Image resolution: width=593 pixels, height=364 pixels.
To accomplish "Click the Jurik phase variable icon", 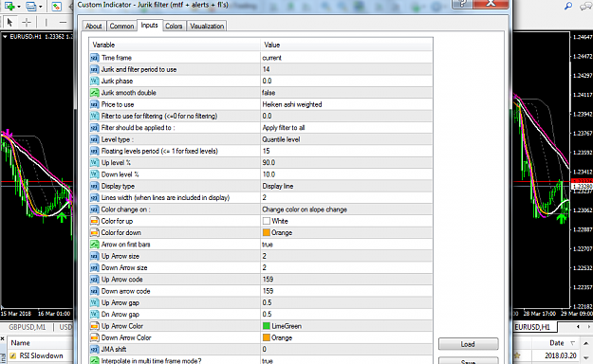I will pos(95,81).
